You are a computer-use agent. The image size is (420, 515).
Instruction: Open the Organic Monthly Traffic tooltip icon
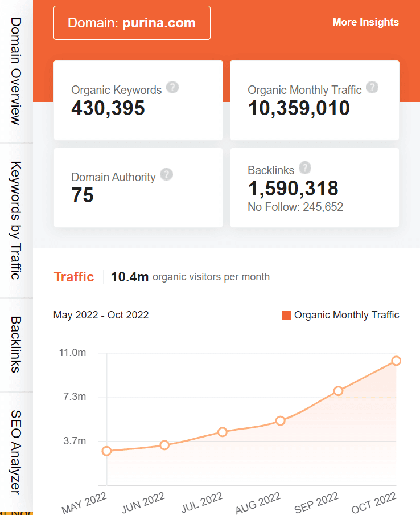pos(373,88)
